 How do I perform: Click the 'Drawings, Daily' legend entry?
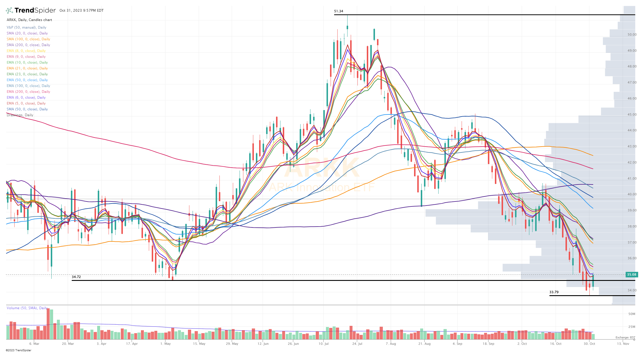[20, 115]
